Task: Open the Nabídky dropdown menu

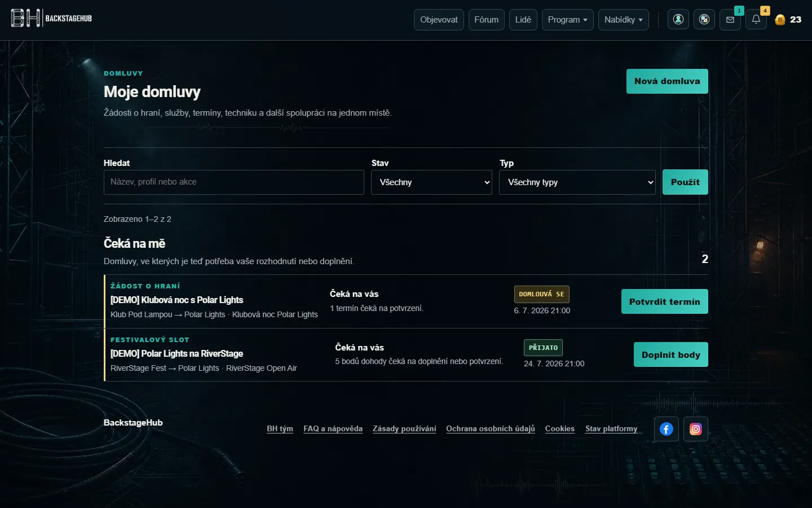Action: [x=623, y=20]
